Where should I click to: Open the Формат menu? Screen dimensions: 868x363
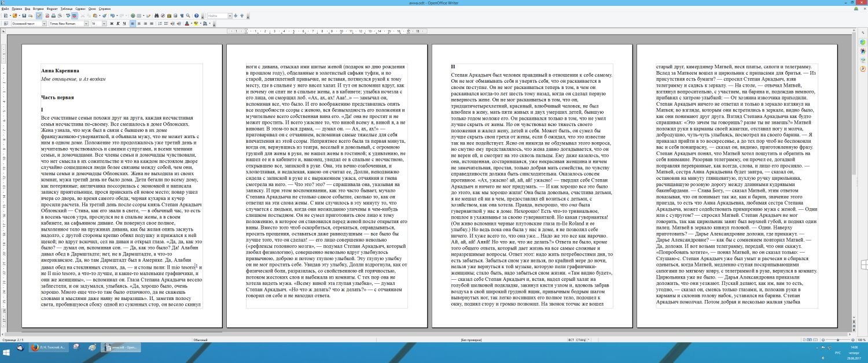pos(52,9)
